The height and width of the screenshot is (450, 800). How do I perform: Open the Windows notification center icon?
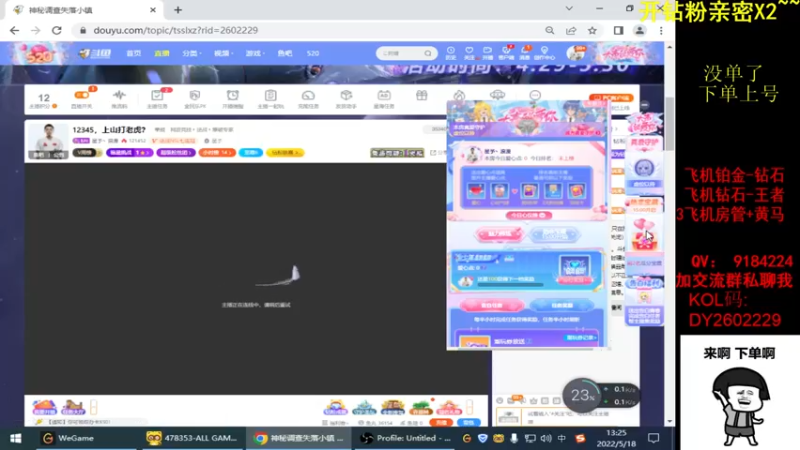(654, 438)
